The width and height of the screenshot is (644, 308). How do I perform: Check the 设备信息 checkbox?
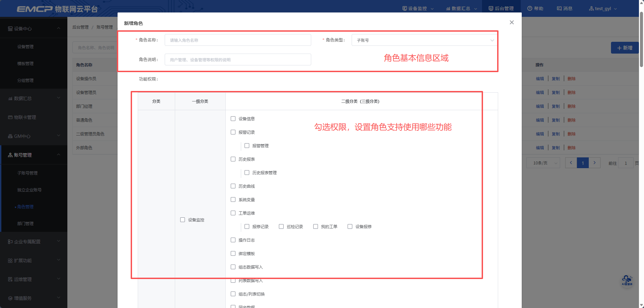(x=233, y=119)
